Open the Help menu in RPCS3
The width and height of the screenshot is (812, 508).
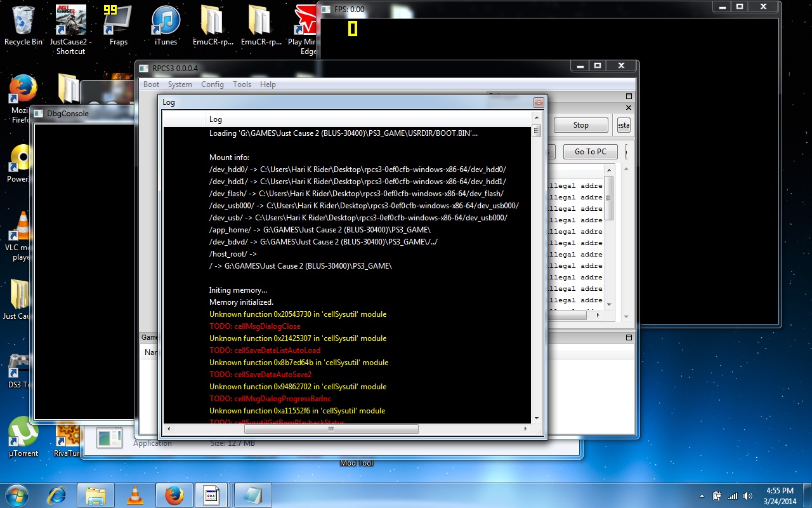click(x=268, y=84)
